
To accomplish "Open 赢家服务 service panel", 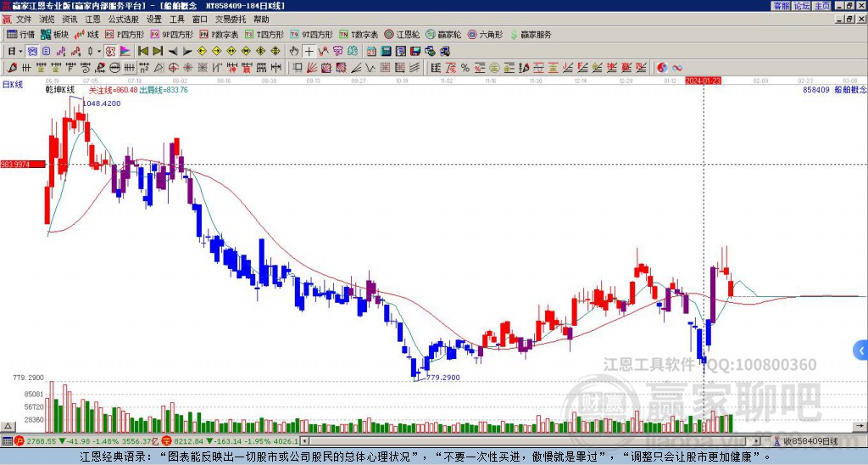I will coord(530,34).
